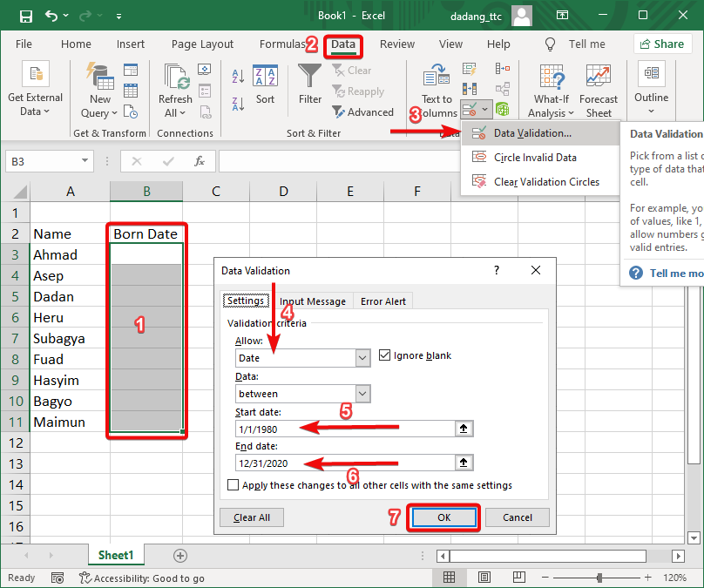Switch to the Error Alert tab
The image size is (704, 588).
(382, 301)
